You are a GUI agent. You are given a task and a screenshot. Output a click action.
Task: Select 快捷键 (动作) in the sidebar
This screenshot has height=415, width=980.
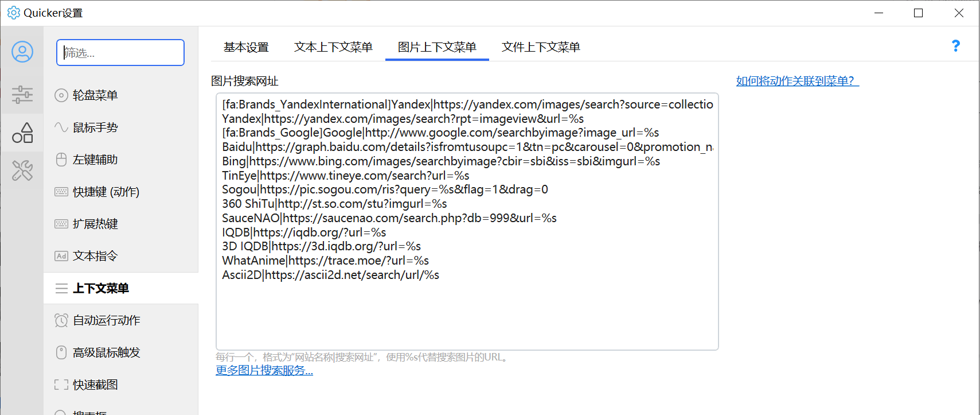coord(121,192)
